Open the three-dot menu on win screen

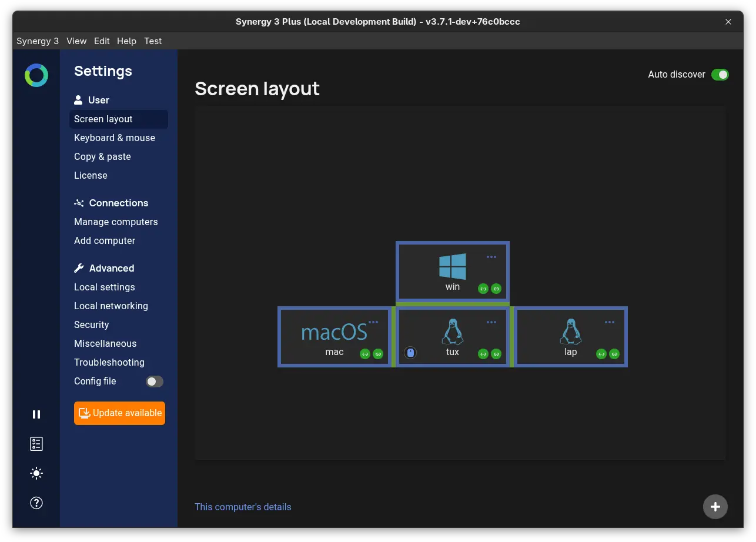click(x=491, y=257)
